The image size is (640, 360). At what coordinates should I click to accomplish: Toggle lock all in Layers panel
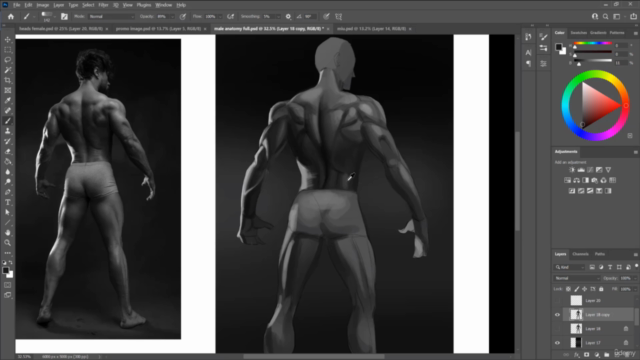[x=601, y=289]
